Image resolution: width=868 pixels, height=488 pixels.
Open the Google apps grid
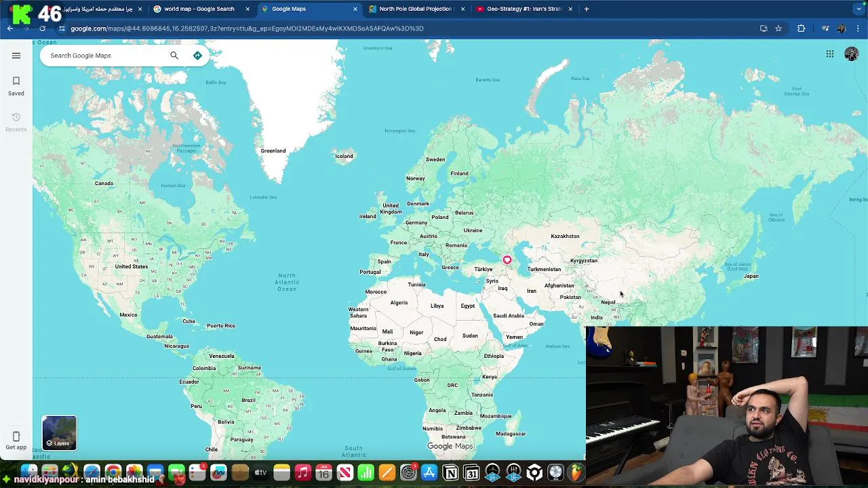click(830, 54)
